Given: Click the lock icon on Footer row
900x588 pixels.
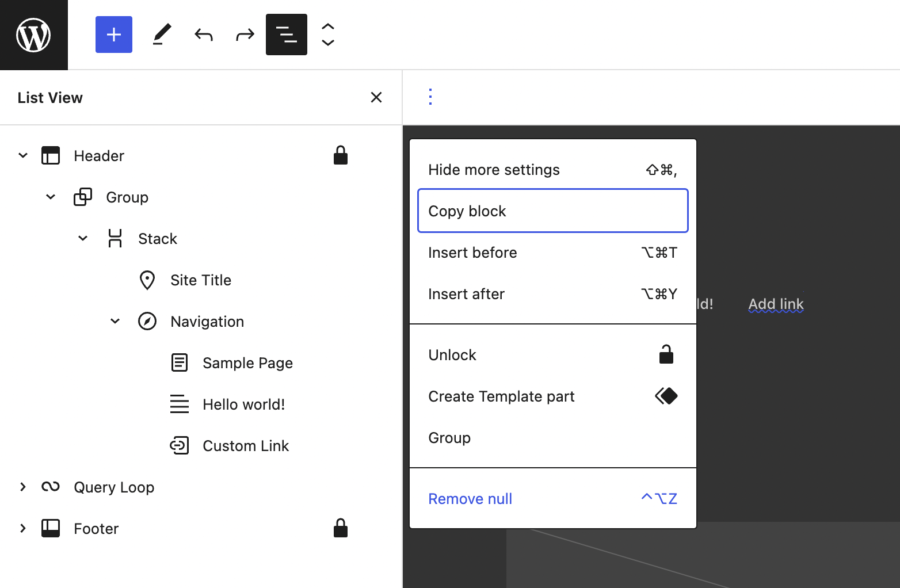Looking at the screenshot, I should coord(341,528).
